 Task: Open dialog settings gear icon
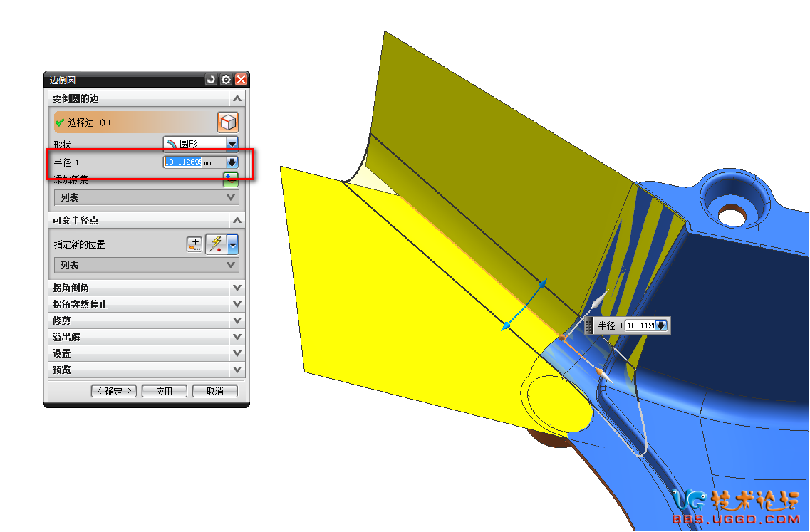(x=226, y=80)
